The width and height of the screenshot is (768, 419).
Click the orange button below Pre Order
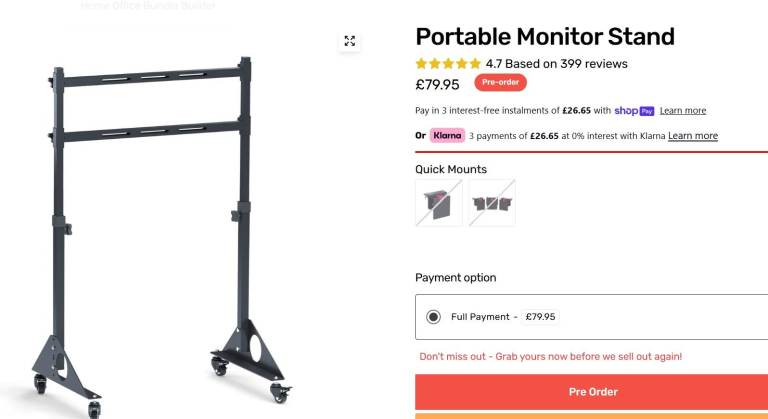pos(592,415)
